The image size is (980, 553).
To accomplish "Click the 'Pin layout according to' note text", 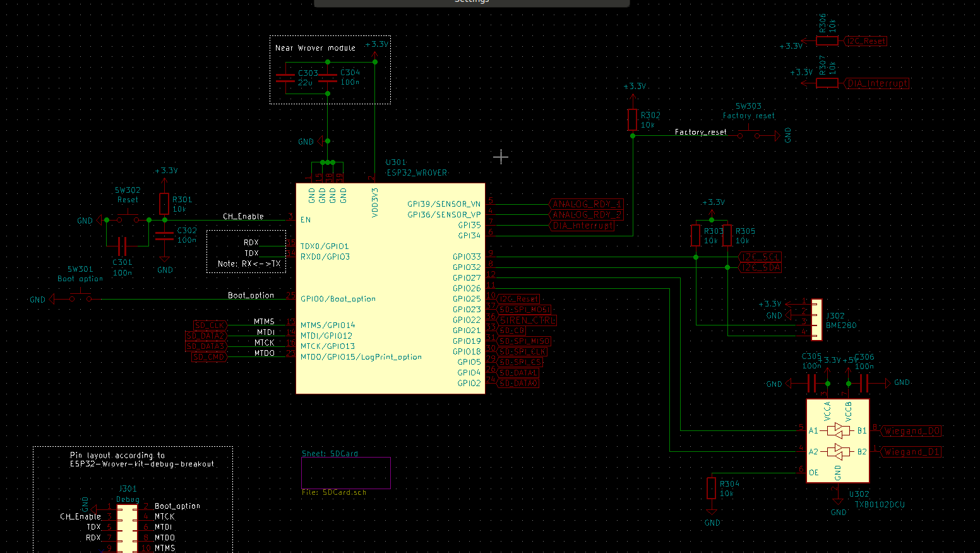I will [x=117, y=455].
